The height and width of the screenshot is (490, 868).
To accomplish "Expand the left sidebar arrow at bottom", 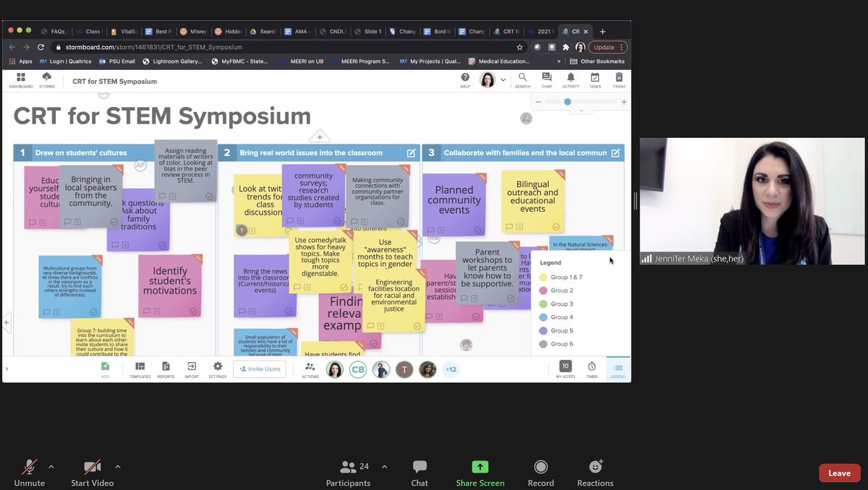I will [7, 369].
